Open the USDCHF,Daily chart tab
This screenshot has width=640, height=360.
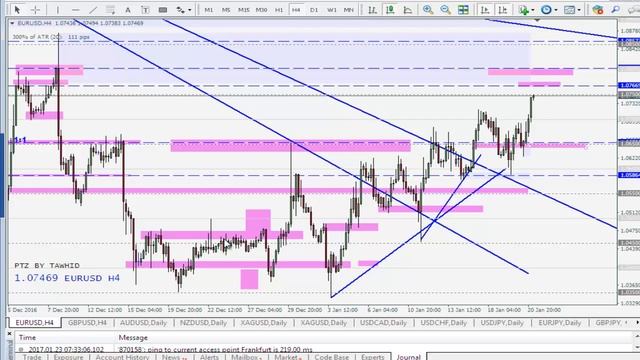[x=444, y=322]
